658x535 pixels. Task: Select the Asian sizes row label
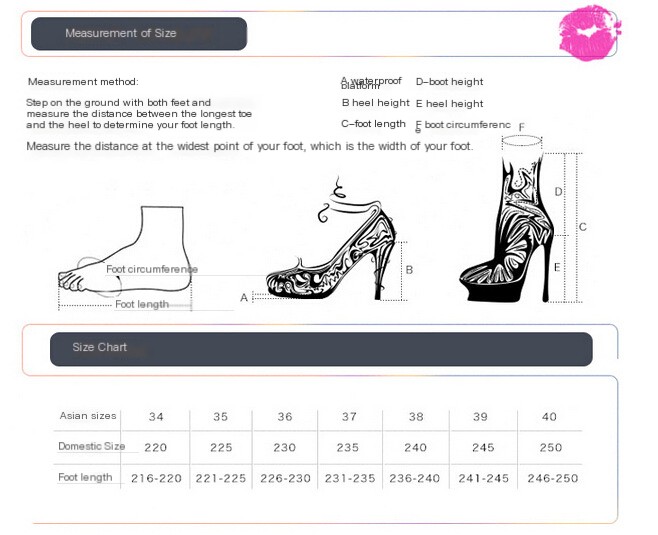point(88,416)
